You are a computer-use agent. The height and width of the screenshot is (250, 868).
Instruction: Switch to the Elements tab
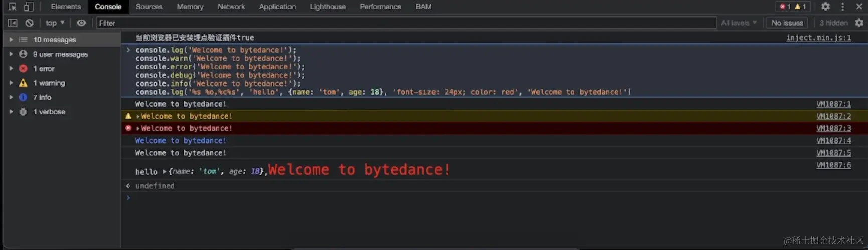(66, 7)
